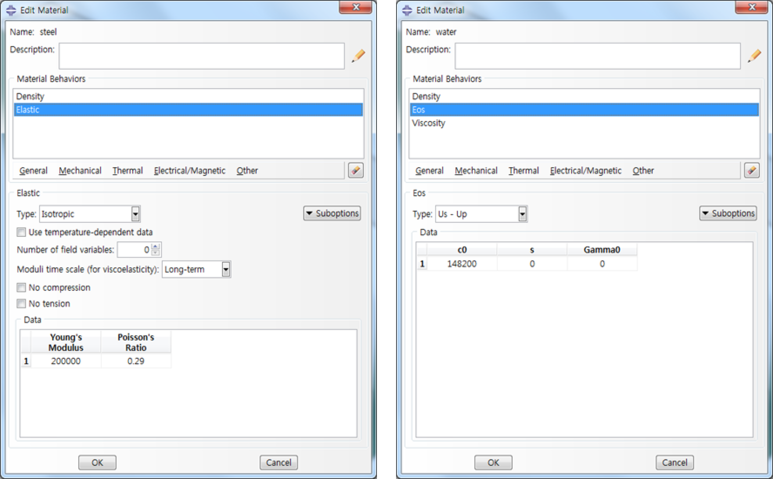Open Suboptions menu in steel window

332,213
